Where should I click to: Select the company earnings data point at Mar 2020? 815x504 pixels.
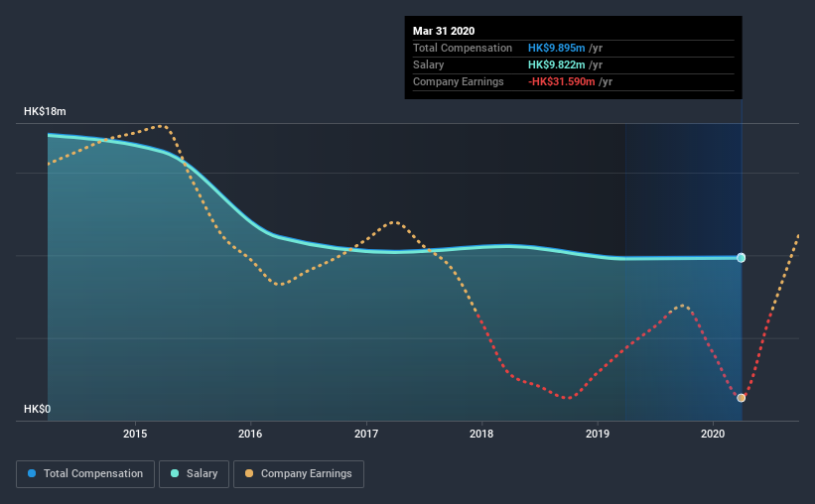tap(742, 398)
